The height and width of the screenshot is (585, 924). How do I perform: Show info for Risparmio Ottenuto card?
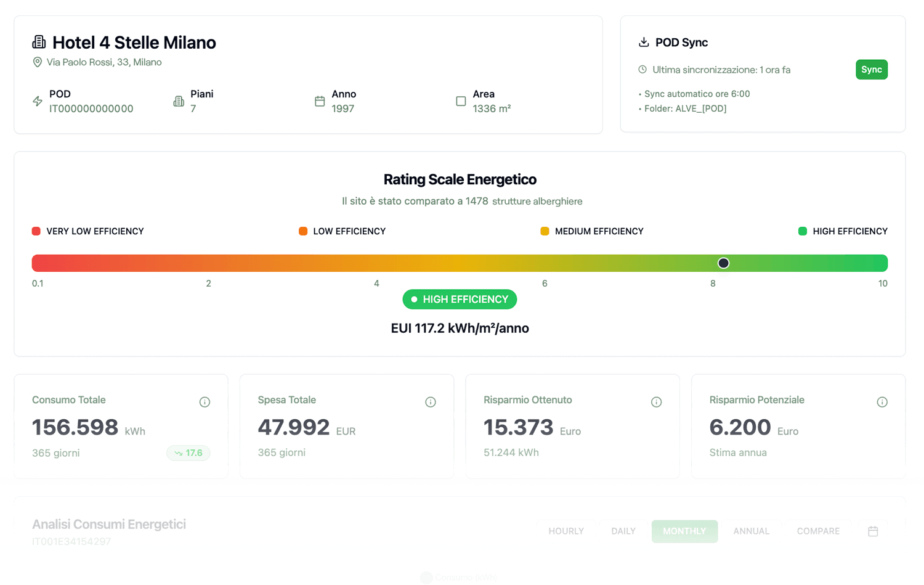[x=657, y=402]
